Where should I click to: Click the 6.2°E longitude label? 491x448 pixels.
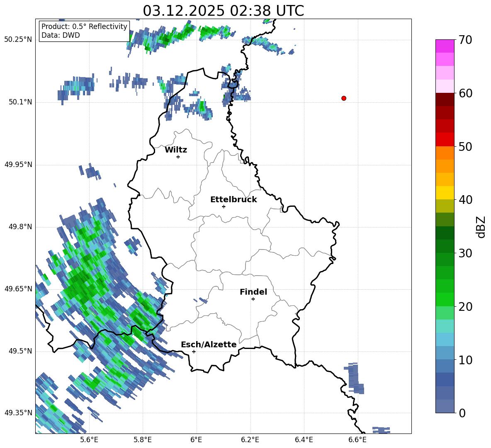tap(250, 440)
